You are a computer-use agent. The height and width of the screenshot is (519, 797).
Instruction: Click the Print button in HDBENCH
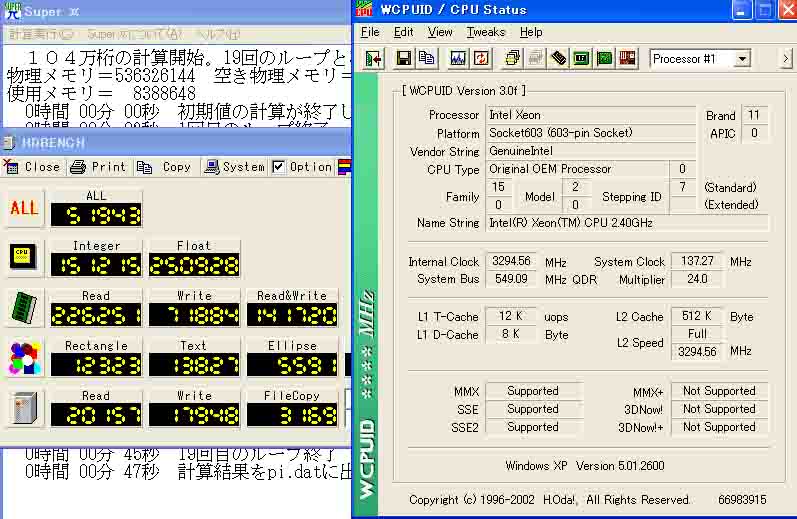98,167
